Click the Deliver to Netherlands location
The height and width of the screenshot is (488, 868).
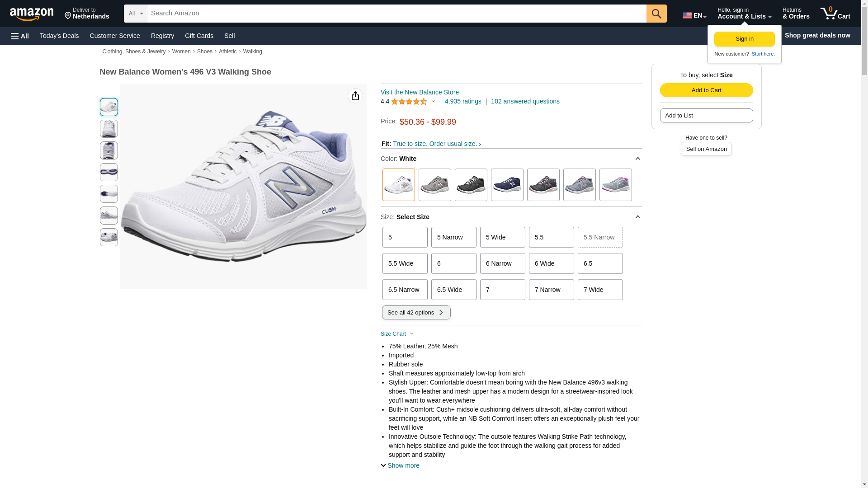[x=87, y=14]
